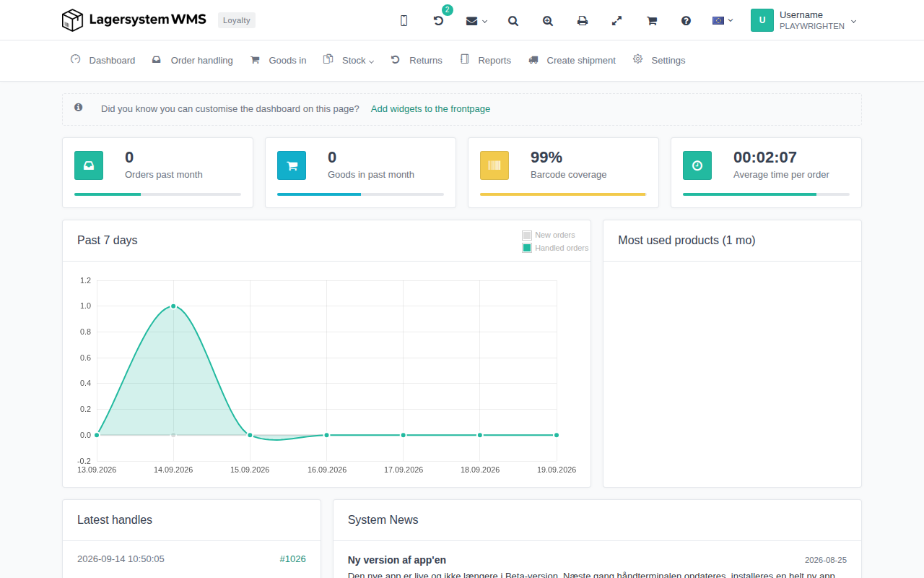Open the mobile device icon in header
Screen dimensions: 924x578
tap(404, 21)
